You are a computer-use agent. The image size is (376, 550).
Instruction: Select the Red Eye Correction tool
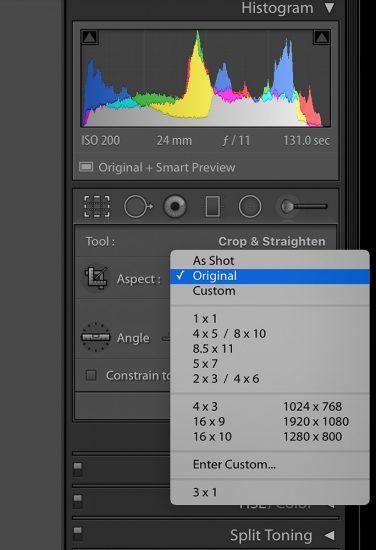pyautogui.click(x=175, y=206)
